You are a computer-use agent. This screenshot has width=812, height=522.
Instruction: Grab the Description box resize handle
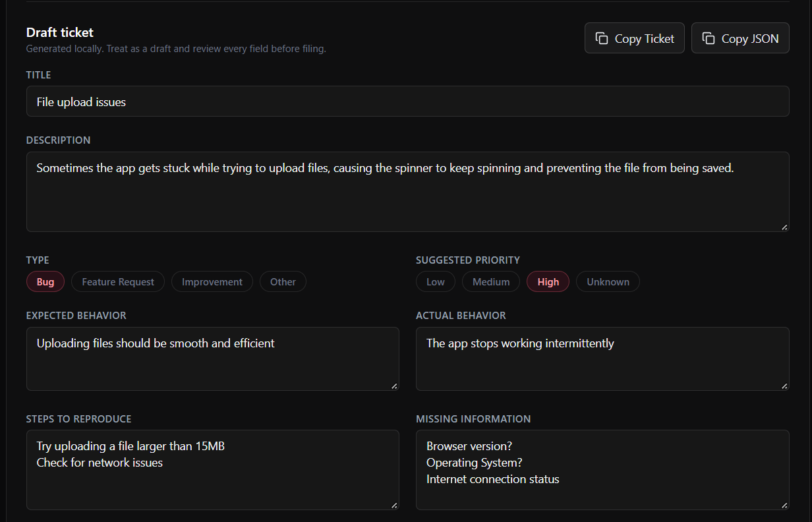784,227
